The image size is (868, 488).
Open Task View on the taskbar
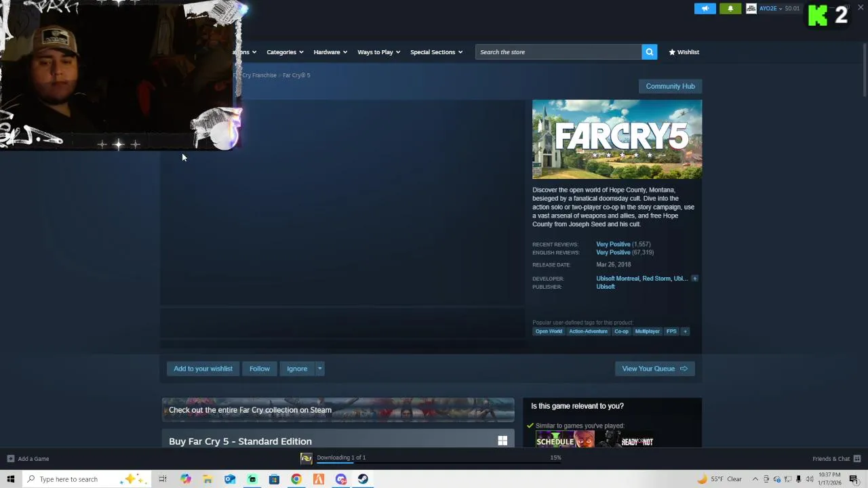point(163,479)
